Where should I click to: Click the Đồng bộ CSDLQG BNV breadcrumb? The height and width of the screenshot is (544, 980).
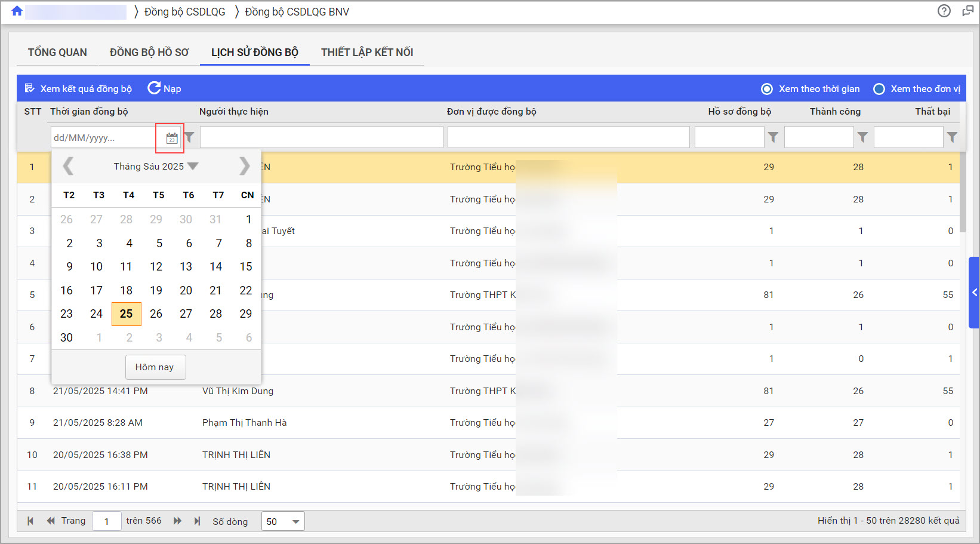coord(297,12)
